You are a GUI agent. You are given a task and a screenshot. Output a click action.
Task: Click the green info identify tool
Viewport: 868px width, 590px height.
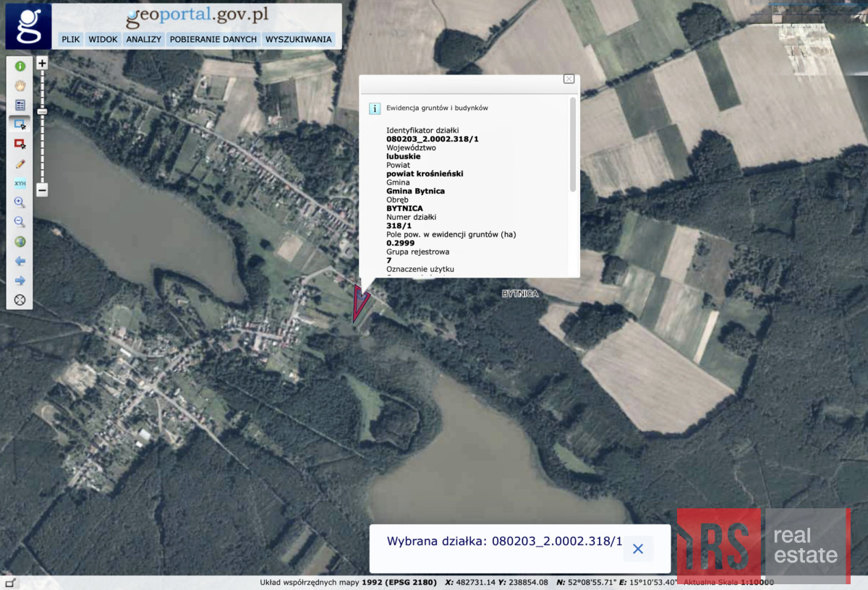click(x=20, y=66)
